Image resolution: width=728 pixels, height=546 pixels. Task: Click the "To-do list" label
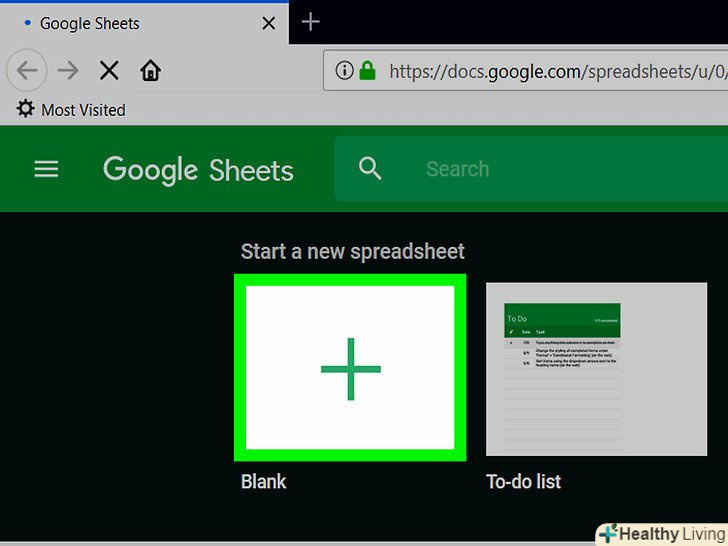point(524,481)
